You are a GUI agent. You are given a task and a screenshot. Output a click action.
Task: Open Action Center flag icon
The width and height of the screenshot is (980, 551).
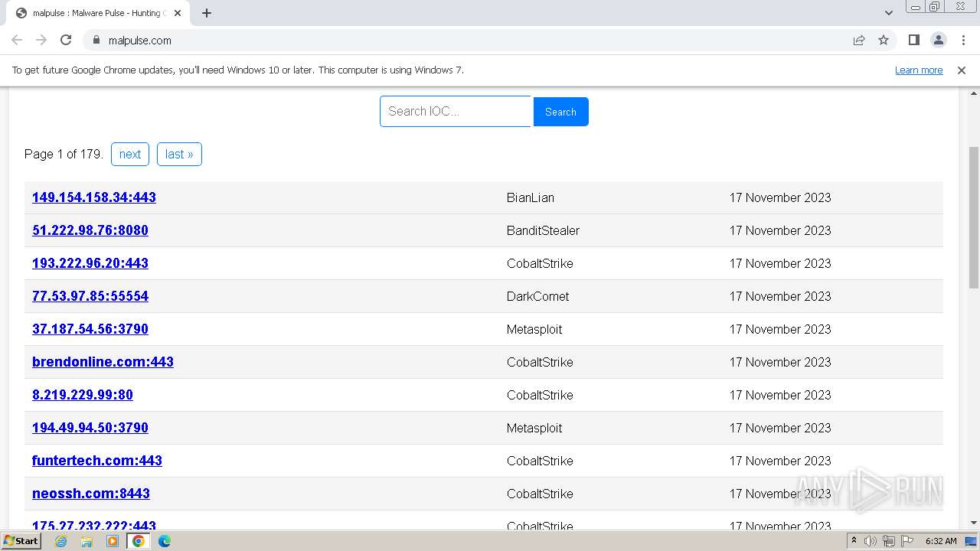[907, 541]
